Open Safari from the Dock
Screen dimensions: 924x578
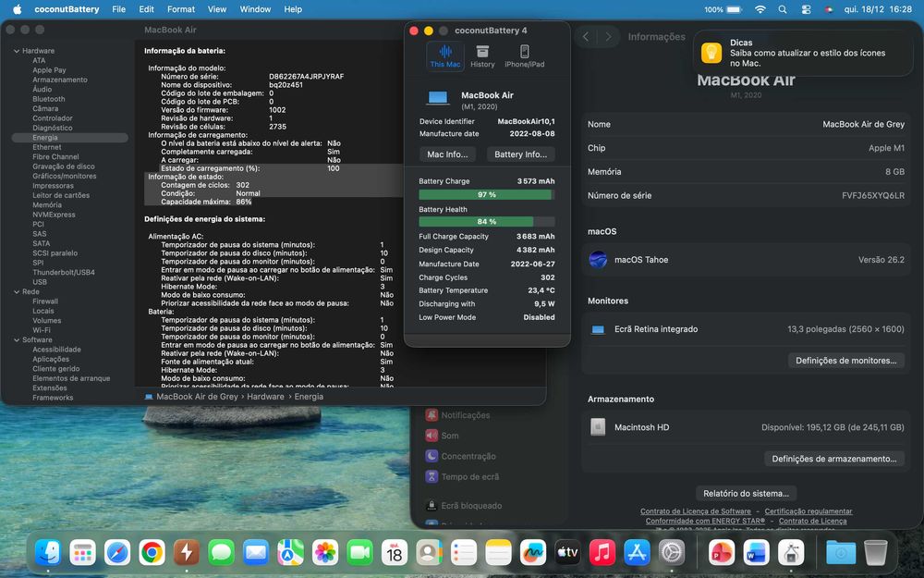pyautogui.click(x=117, y=553)
